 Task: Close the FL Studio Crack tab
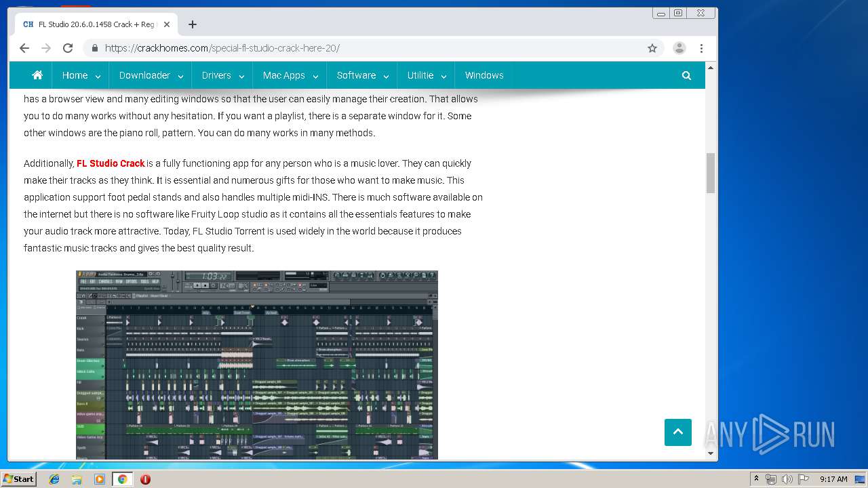click(x=167, y=24)
